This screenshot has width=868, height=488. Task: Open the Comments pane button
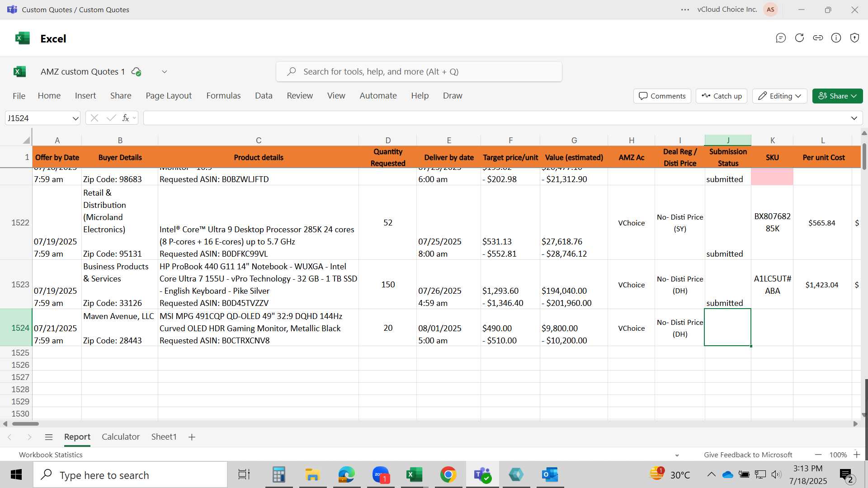click(x=662, y=96)
